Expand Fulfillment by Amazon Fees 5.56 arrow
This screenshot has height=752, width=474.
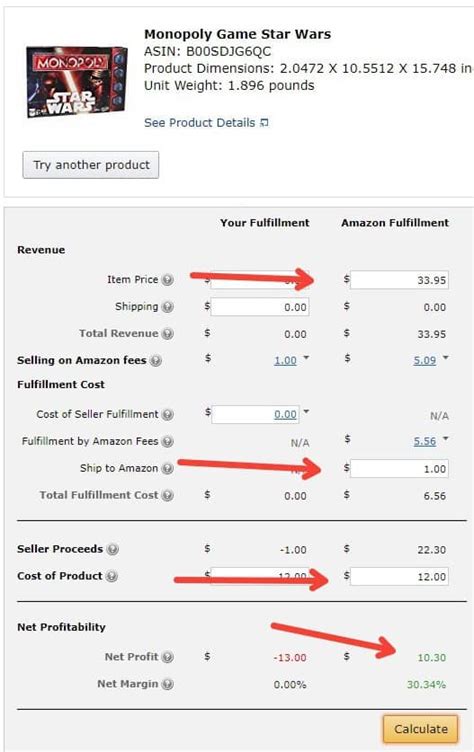tap(446, 438)
